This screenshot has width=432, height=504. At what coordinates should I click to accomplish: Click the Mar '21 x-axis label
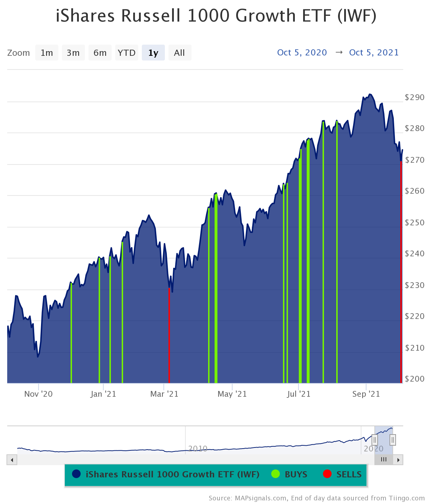(x=164, y=394)
